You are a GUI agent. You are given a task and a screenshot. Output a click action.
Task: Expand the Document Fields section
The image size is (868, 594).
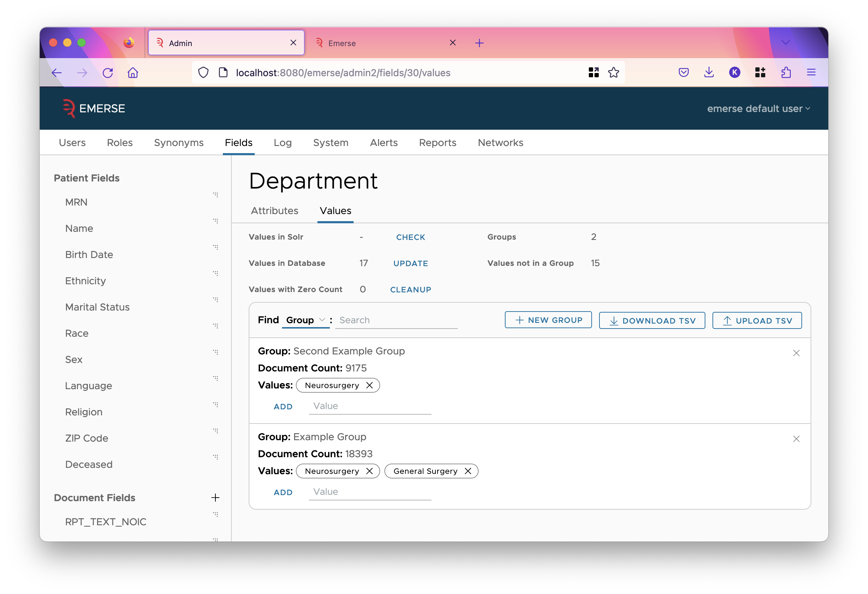(215, 498)
